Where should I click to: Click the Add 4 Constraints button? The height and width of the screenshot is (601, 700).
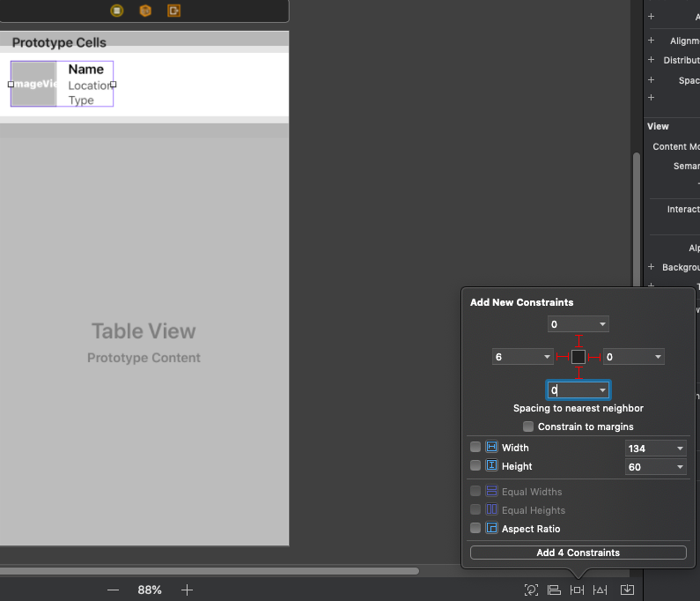pyautogui.click(x=578, y=553)
